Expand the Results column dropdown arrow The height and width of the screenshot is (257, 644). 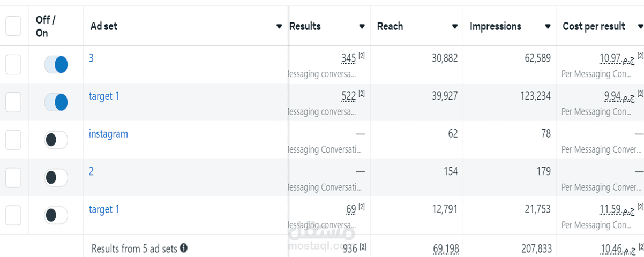tap(362, 26)
